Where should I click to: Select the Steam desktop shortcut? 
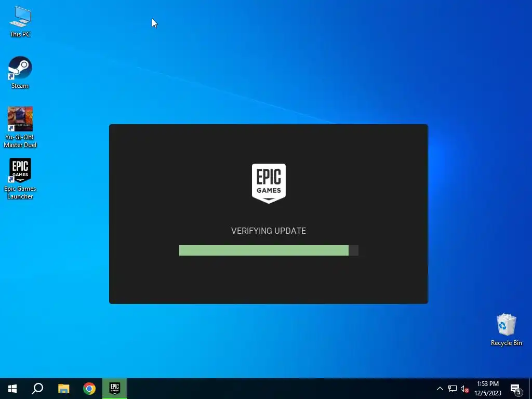pos(20,72)
